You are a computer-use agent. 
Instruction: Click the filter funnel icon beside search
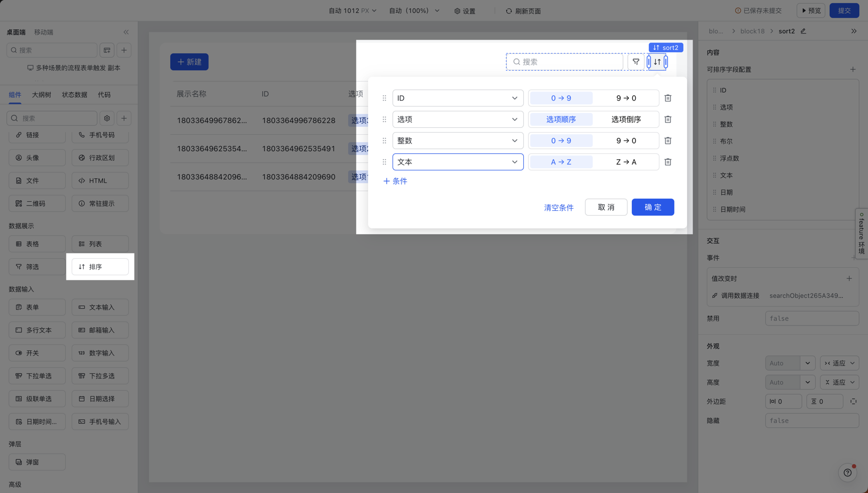tap(636, 62)
